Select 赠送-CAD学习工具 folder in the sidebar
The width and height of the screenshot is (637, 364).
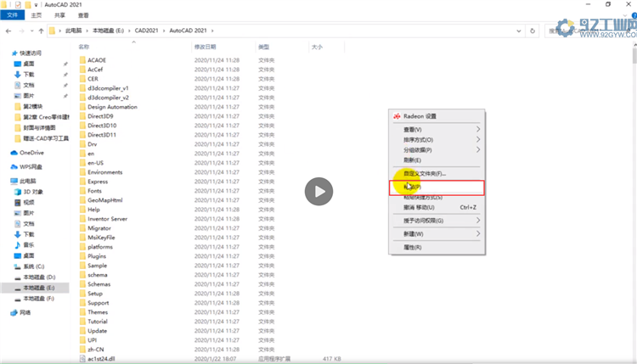46,138
